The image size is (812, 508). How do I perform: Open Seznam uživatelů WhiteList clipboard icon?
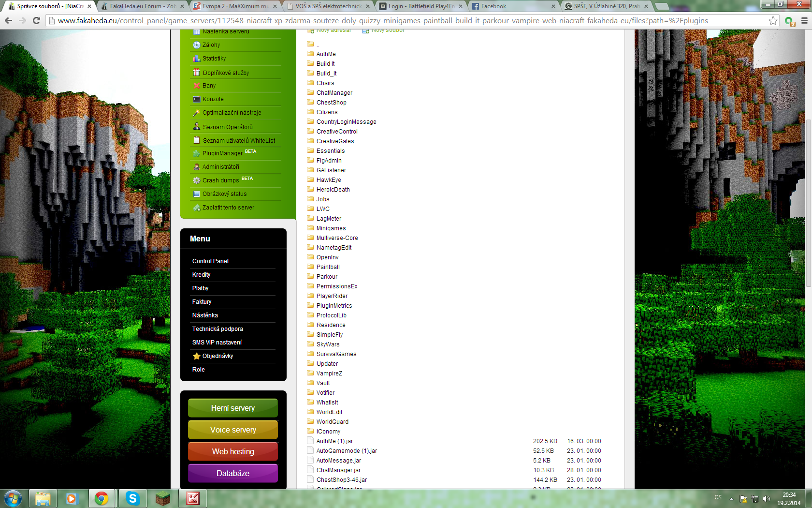(x=197, y=140)
